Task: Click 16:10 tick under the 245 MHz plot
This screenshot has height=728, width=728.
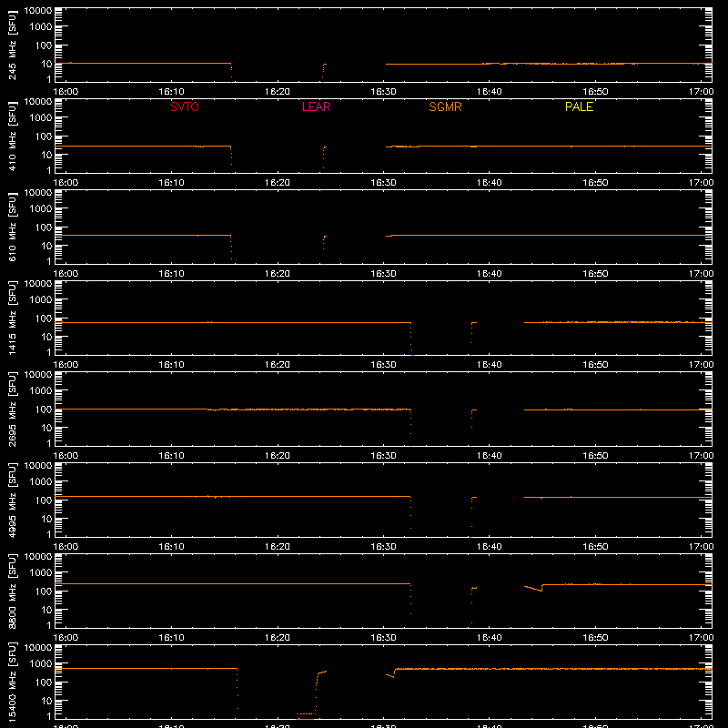Action: coord(171,92)
